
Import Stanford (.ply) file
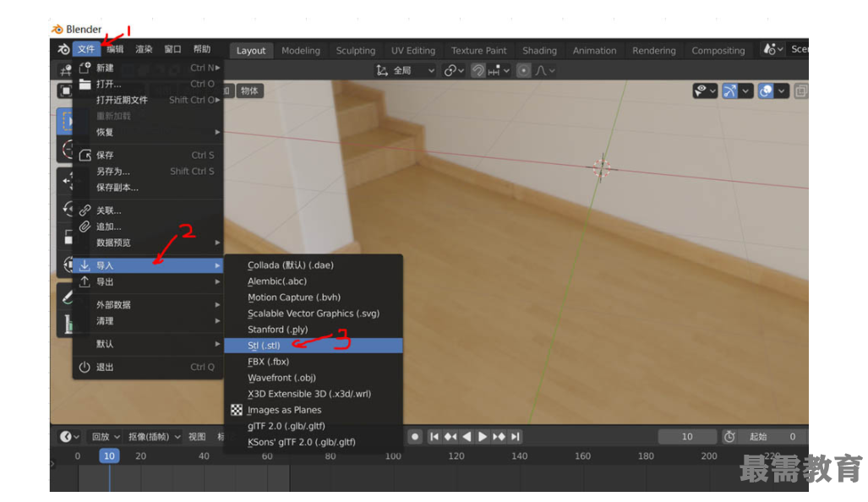(x=314, y=330)
